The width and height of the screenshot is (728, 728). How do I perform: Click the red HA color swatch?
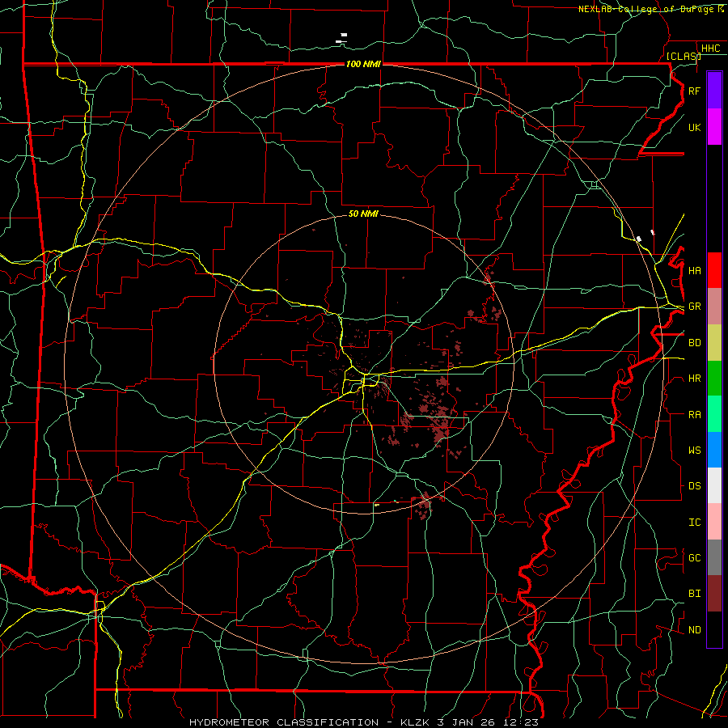714,270
